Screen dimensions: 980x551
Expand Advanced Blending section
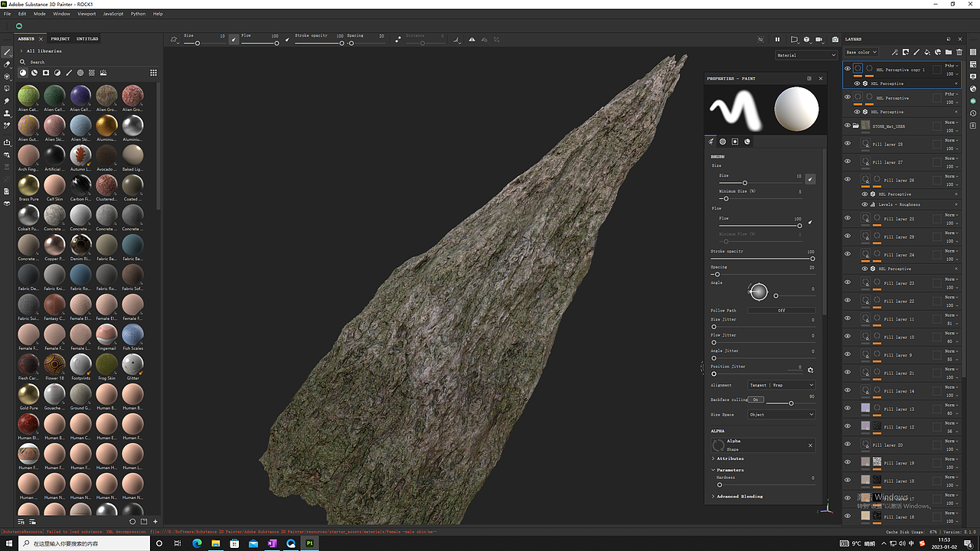point(714,496)
